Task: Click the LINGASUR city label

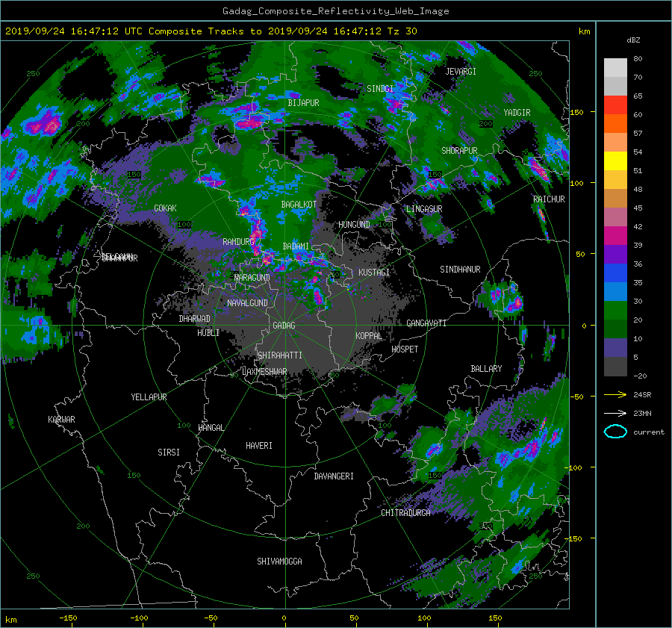Action: [x=424, y=209]
